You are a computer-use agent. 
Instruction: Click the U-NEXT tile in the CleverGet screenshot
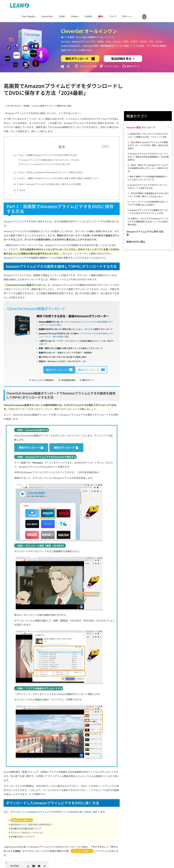click(32, 524)
